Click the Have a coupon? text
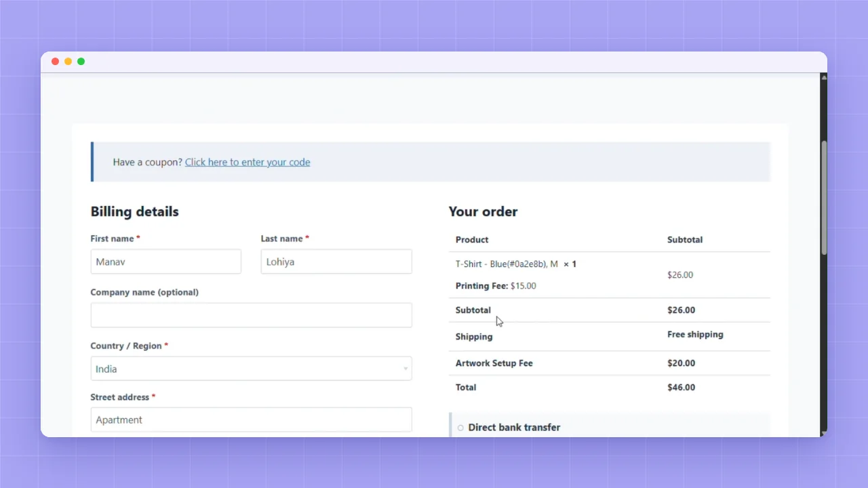Image resolution: width=868 pixels, height=488 pixels. click(x=148, y=162)
